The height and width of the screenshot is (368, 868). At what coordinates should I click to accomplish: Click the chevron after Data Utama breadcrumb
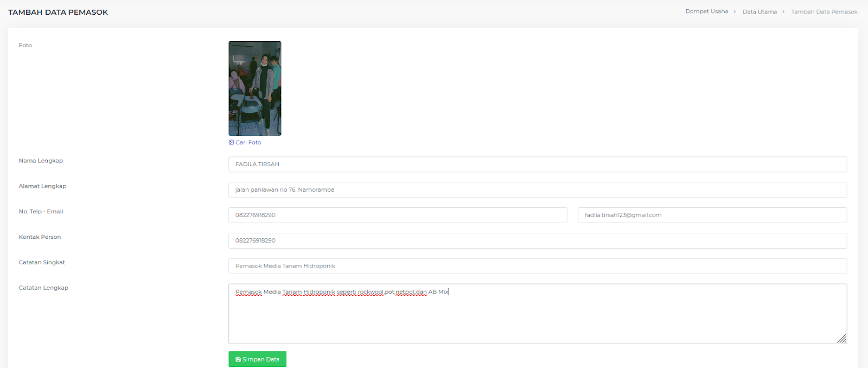coord(783,11)
